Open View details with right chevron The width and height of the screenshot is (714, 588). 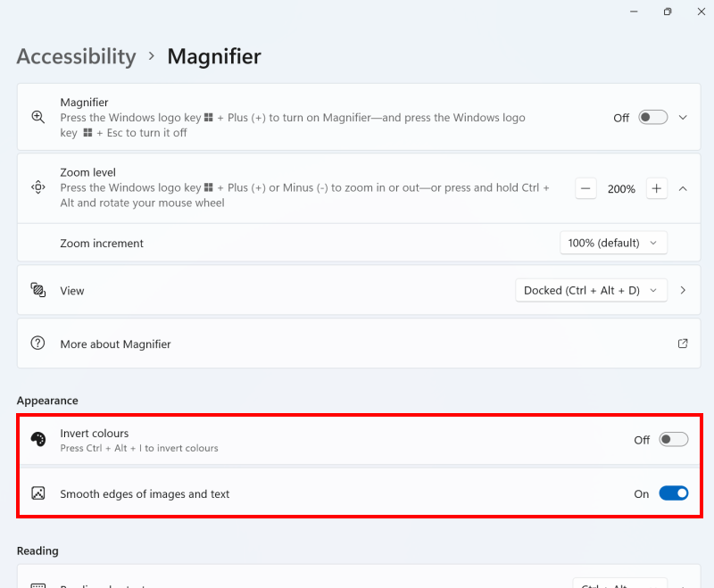[683, 290]
